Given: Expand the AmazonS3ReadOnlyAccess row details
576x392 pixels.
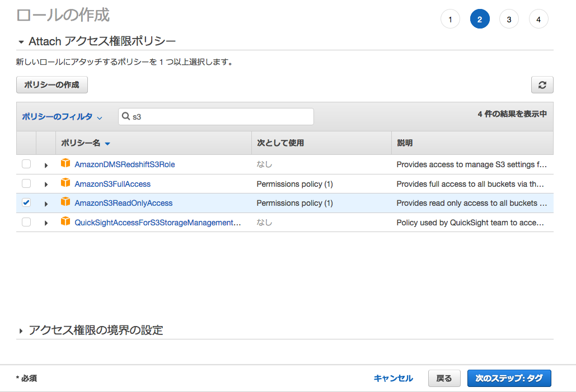Looking at the screenshot, I should pyautogui.click(x=46, y=204).
